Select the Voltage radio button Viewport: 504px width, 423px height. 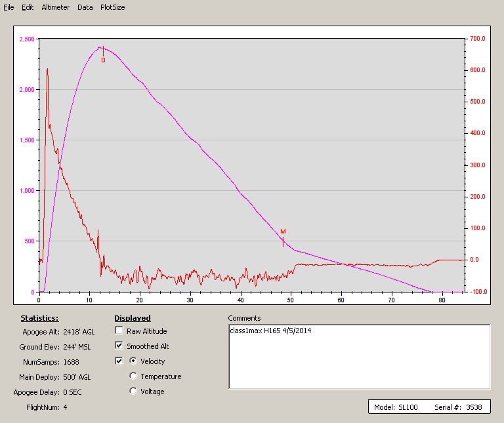coord(134,392)
